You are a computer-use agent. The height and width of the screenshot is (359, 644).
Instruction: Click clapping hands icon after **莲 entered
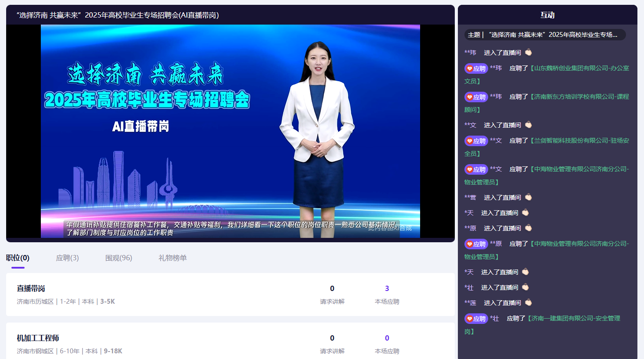[528, 302]
